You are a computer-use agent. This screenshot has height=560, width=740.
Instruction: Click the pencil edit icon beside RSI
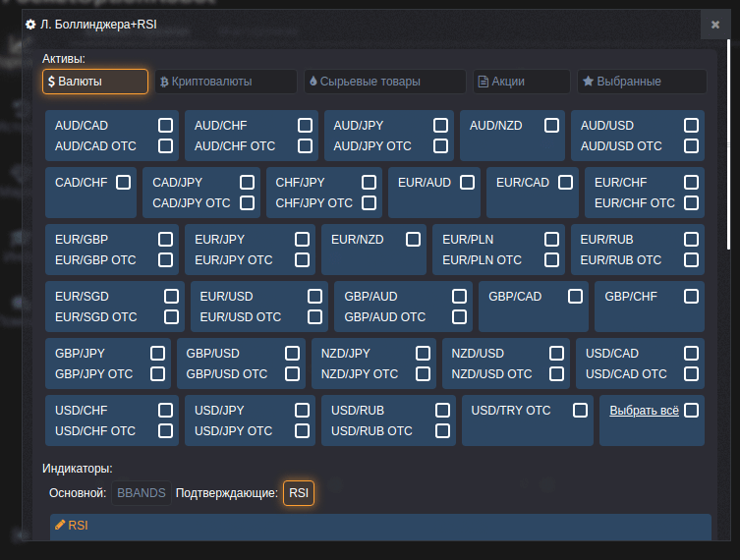click(x=60, y=526)
